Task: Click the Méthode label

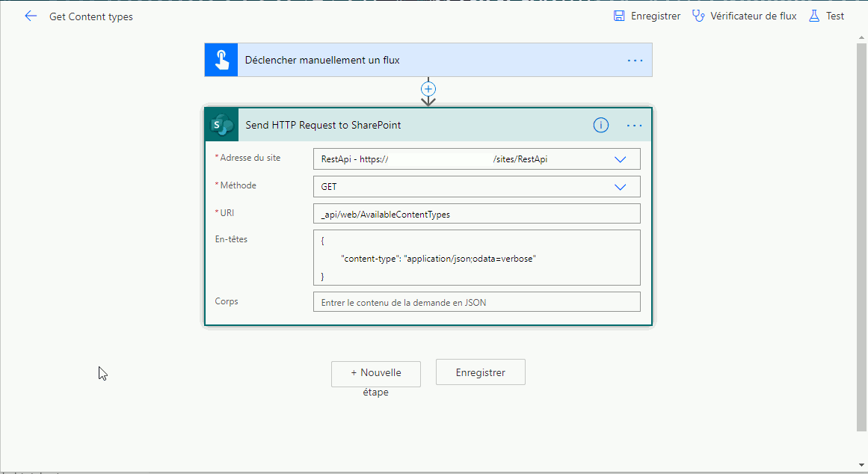Action: (x=238, y=185)
